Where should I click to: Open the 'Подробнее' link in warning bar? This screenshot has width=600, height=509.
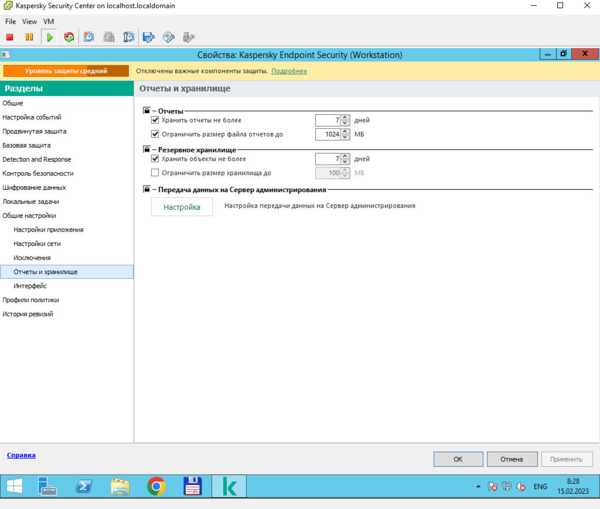[x=289, y=71]
